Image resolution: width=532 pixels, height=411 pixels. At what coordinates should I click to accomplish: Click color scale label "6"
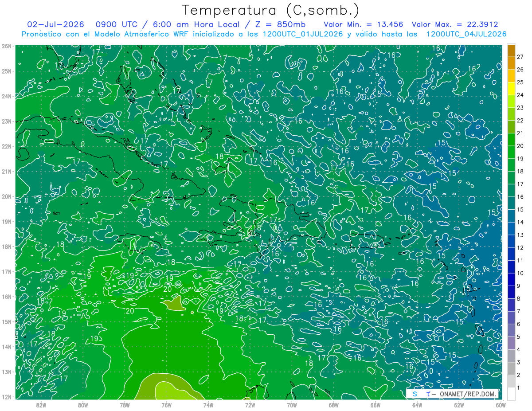pyautogui.click(x=519, y=324)
